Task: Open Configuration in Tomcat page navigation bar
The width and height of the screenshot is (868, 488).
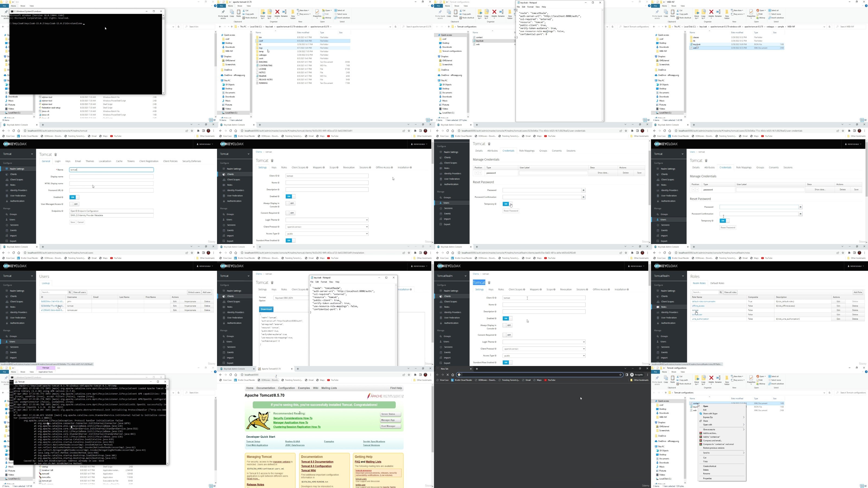Action: tap(286, 388)
